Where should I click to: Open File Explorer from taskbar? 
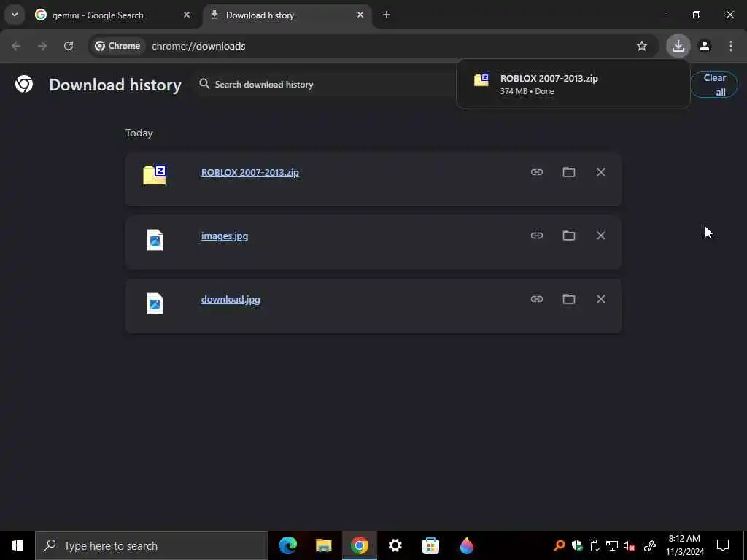(x=323, y=545)
